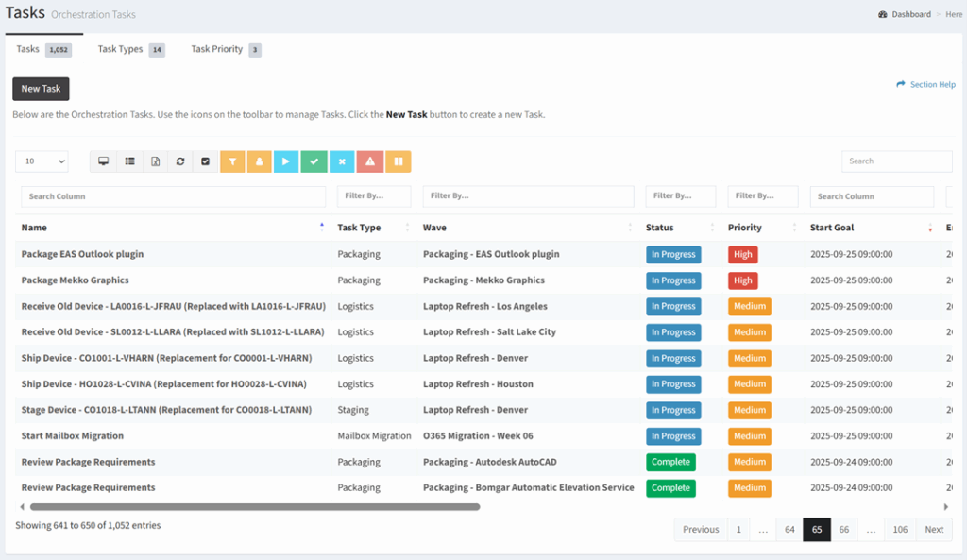Go to page 106 in pagination
This screenshot has height=560, width=967.
pyautogui.click(x=899, y=529)
